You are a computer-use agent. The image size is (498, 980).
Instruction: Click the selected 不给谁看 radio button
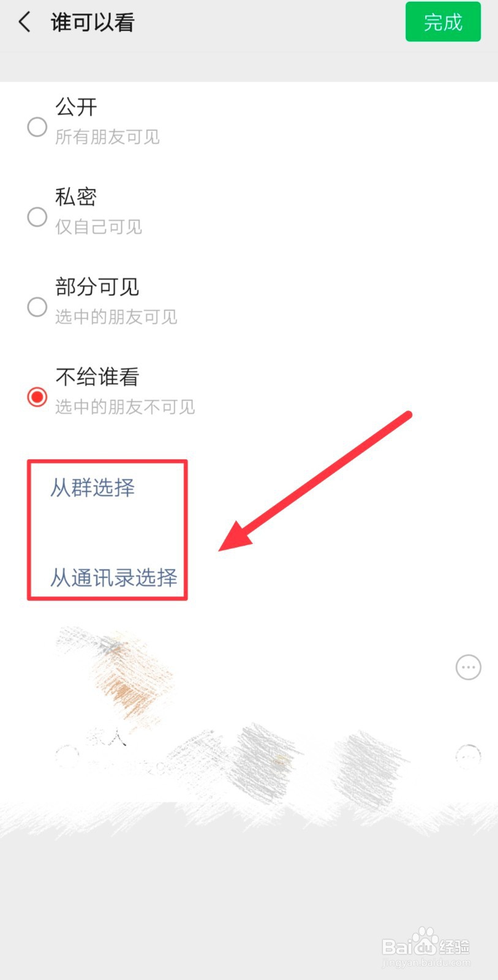pyautogui.click(x=37, y=397)
